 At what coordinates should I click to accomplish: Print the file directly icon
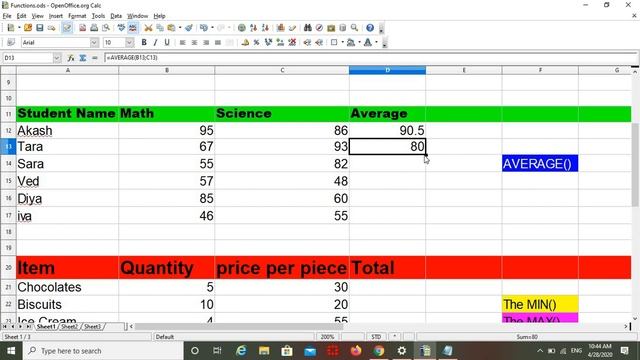[94, 28]
